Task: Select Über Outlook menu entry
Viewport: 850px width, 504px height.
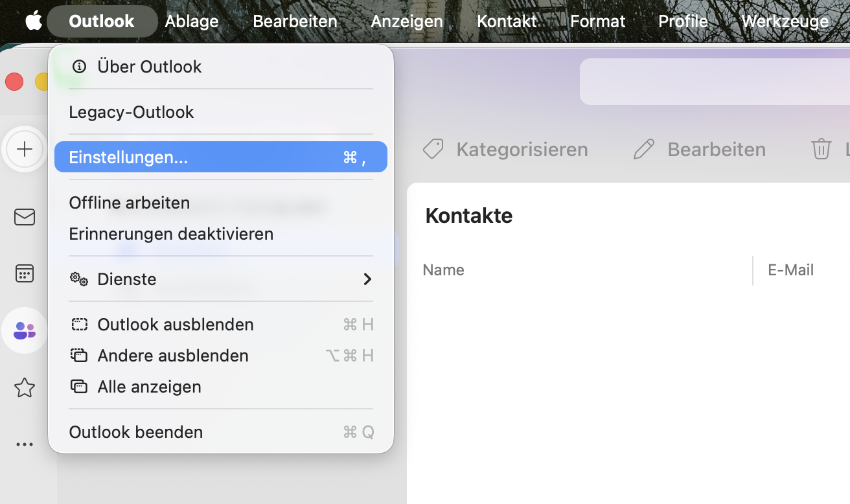Action: [x=149, y=67]
